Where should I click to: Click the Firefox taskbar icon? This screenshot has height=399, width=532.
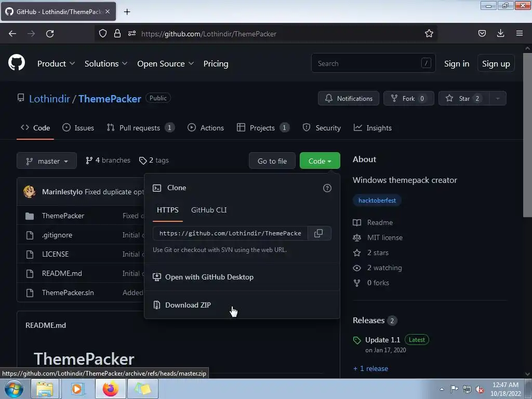click(x=111, y=389)
